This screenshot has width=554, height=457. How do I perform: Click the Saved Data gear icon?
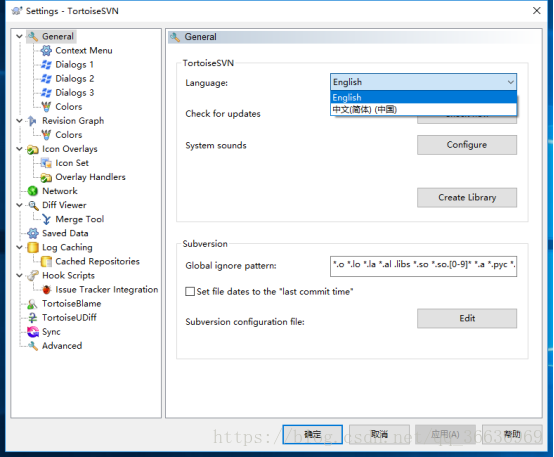pos(33,233)
